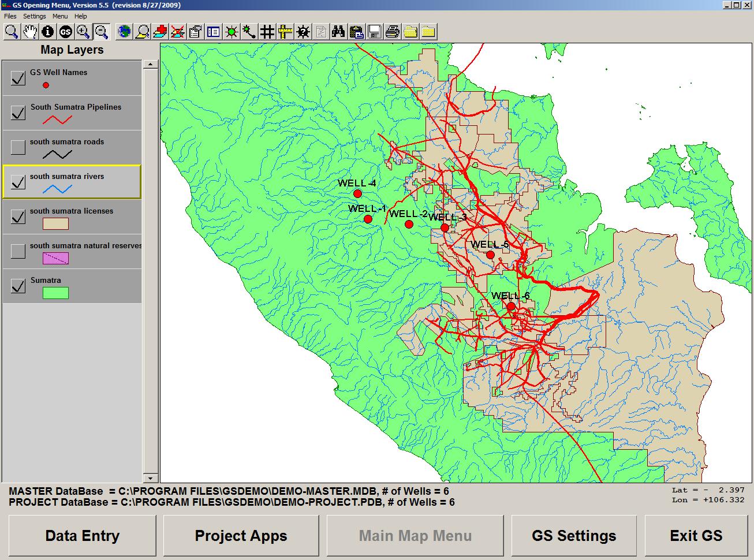Select the zoom out tool
Image resolution: width=754 pixels, height=560 pixels.
pos(102,32)
